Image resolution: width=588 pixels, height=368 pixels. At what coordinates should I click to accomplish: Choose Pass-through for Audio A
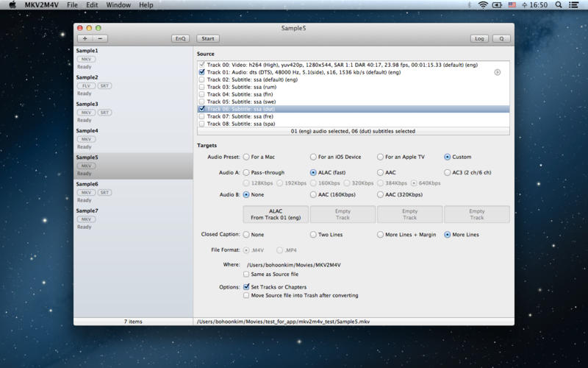pyautogui.click(x=246, y=172)
